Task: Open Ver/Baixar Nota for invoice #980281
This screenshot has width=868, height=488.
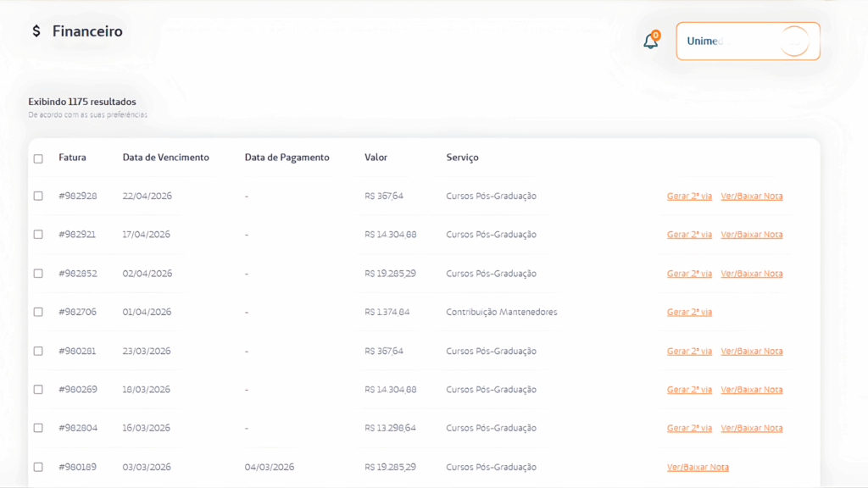Action: point(751,352)
